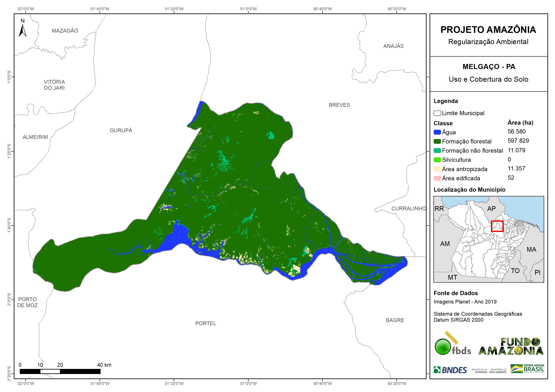The image size is (555, 392).
Task: Click the bright green Silvicultura swatch
Action: (437, 160)
